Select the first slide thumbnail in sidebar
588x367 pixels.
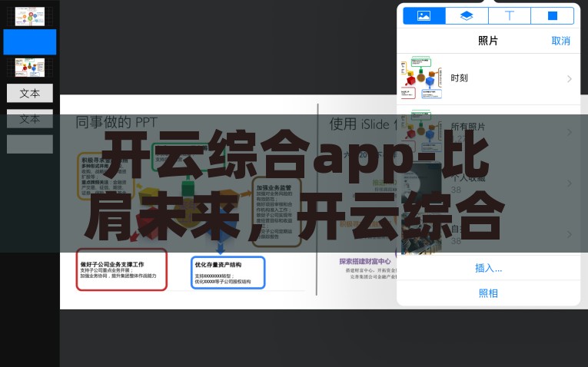click(30, 16)
